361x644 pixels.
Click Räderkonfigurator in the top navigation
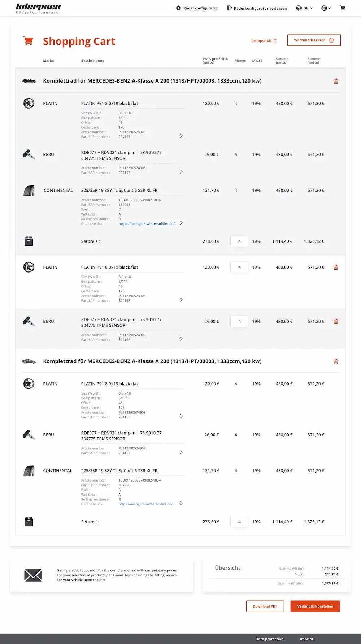pos(200,8)
